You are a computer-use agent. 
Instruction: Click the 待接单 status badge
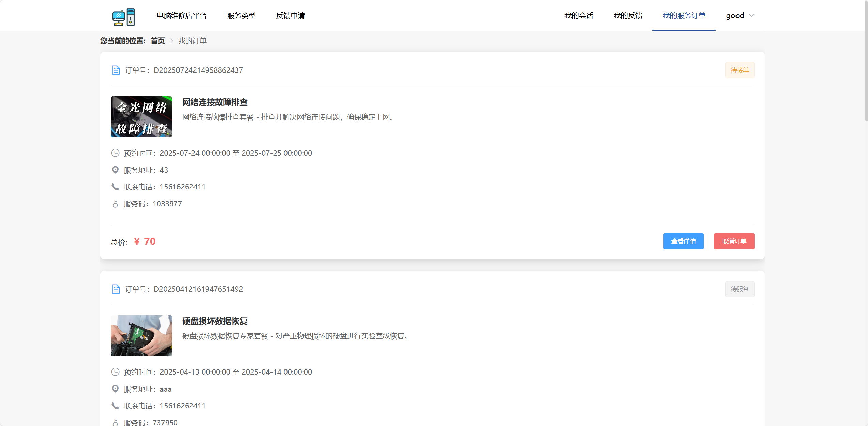click(740, 70)
